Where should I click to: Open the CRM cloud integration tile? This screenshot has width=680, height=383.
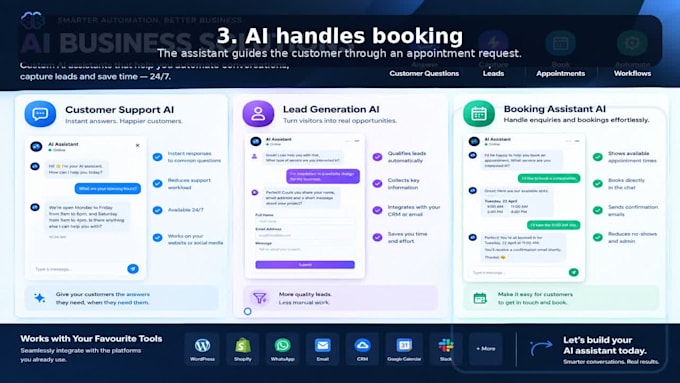click(x=362, y=349)
